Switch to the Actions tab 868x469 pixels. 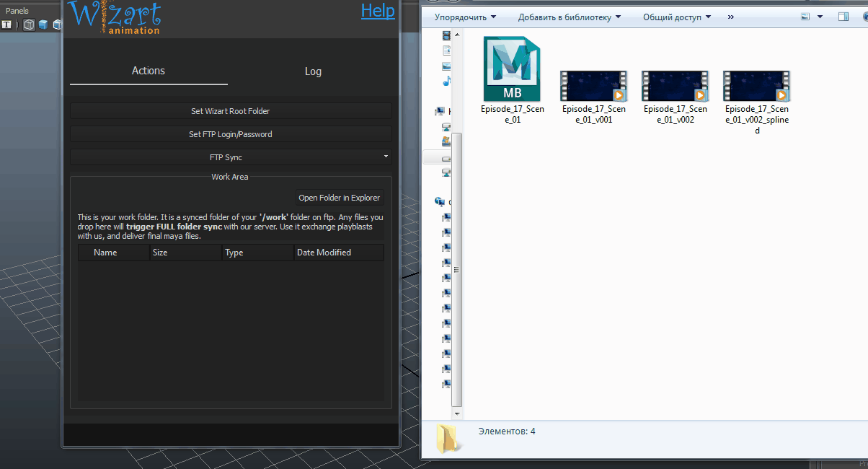click(149, 71)
